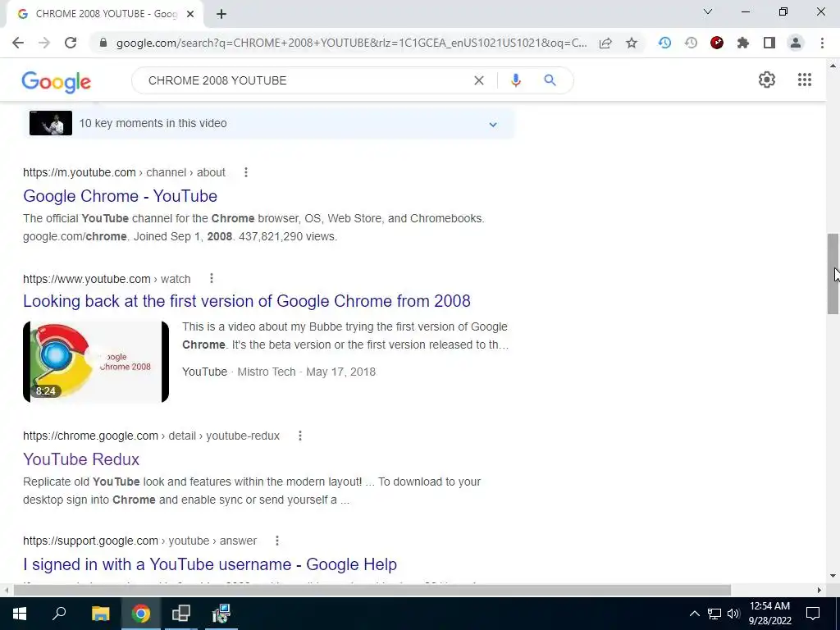Click the forward navigation arrow
This screenshot has width=840, height=630.
(x=44, y=43)
